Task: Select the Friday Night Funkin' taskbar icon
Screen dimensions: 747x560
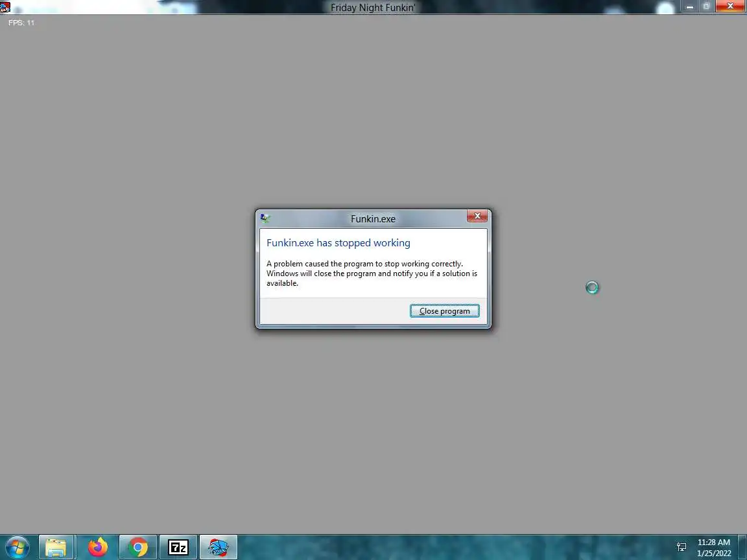Action: pyautogui.click(x=218, y=547)
